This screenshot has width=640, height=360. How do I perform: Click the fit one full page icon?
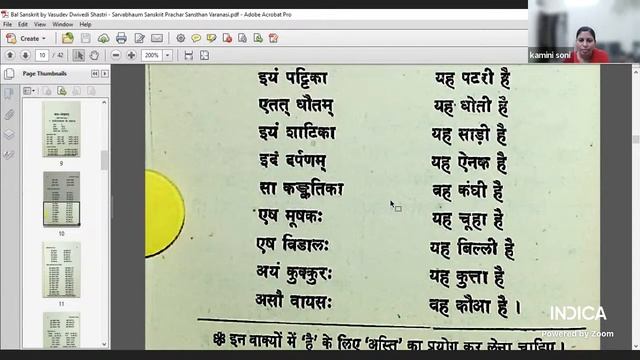pyautogui.click(x=204, y=55)
